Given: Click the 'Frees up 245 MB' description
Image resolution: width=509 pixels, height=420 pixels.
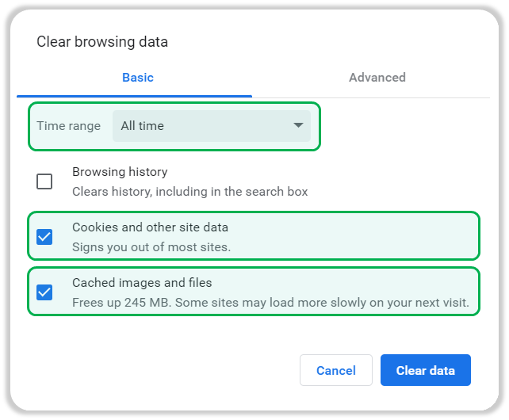Looking at the screenshot, I should coord(270,303).
